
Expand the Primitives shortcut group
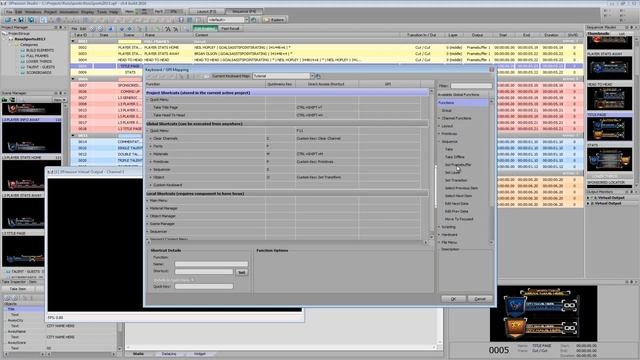point(151,162)
